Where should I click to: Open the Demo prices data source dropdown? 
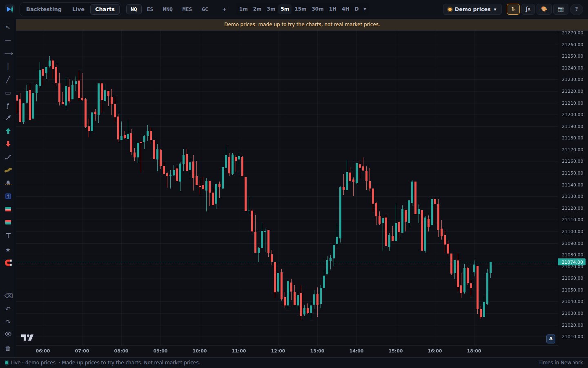tap(472, 9)
